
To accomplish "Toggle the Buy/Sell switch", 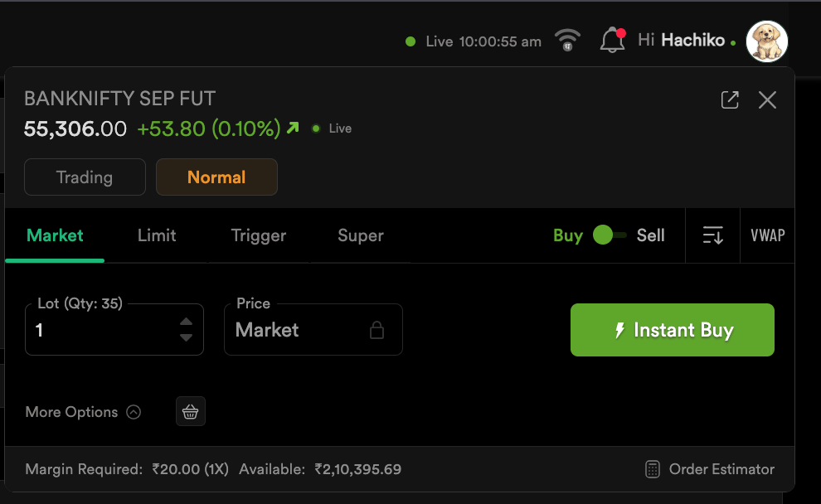I will [x=610, y=235].
